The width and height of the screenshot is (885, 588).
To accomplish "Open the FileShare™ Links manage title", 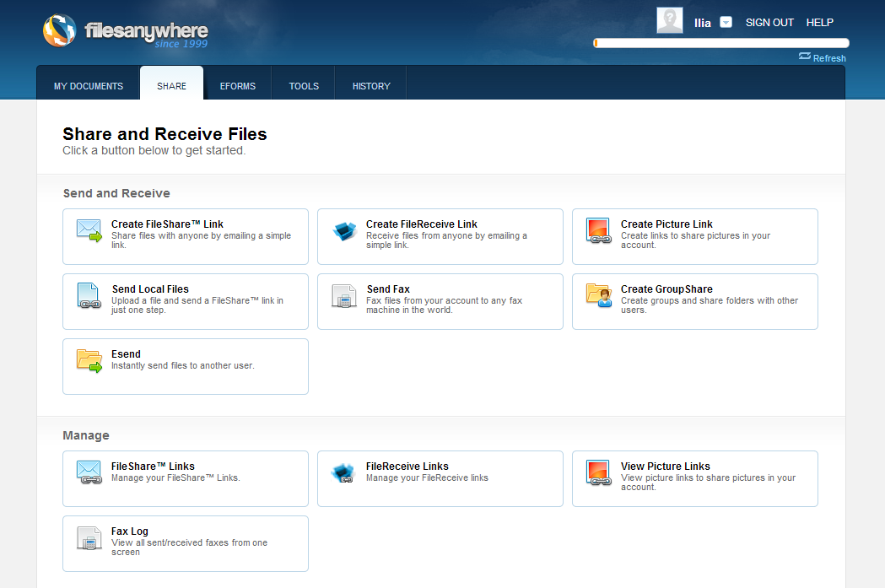I will coord(153,467).
